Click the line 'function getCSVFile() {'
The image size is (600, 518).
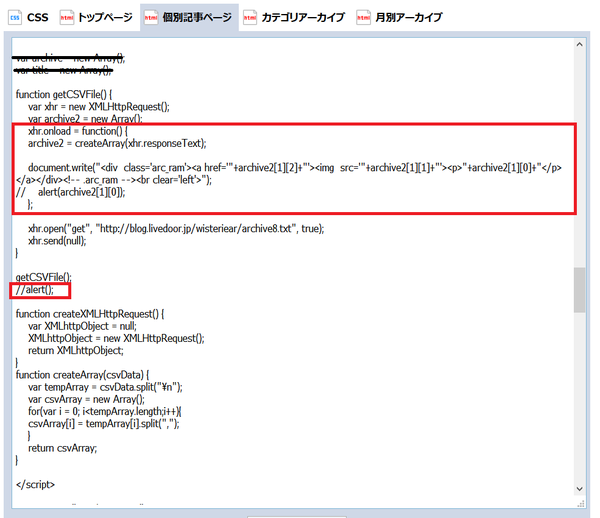pyautogui.click(x=64, y=94)
